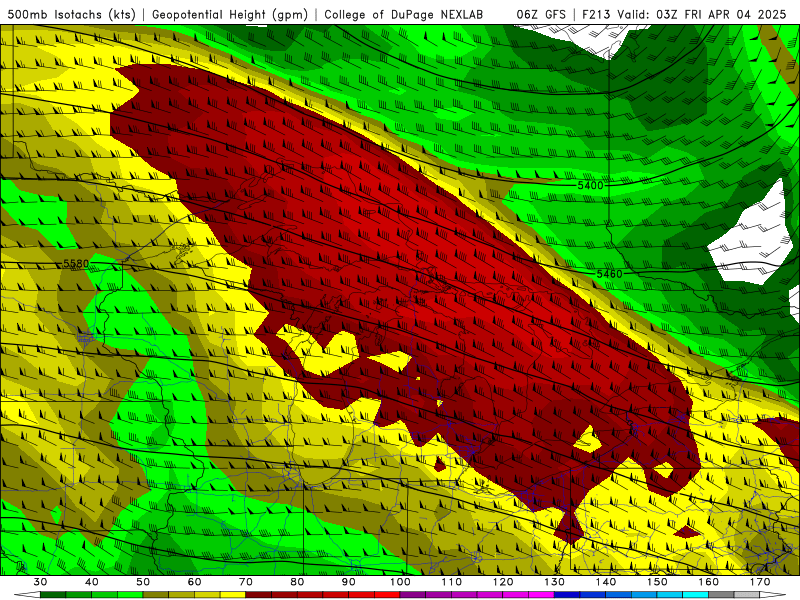This screenshot has height=600, width=800.
Task: Click the "College of DuPage NEXLAB" text
Action: click(x=403, y=14)
